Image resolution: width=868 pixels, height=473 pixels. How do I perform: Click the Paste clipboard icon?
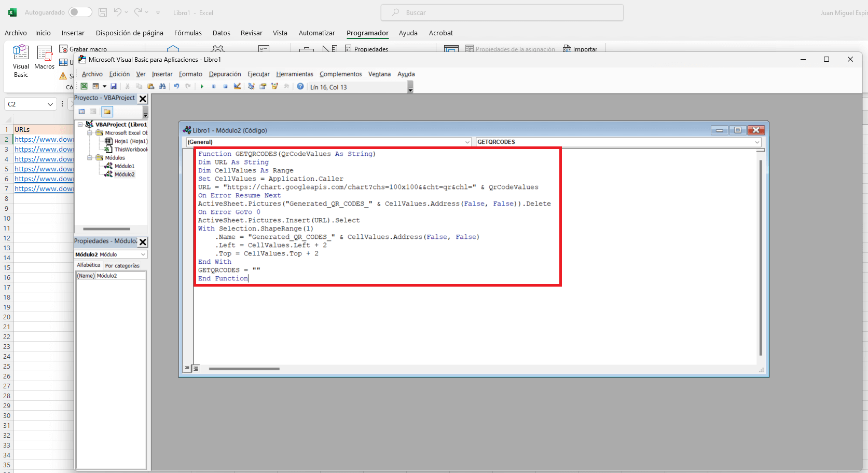coord(150,87)
